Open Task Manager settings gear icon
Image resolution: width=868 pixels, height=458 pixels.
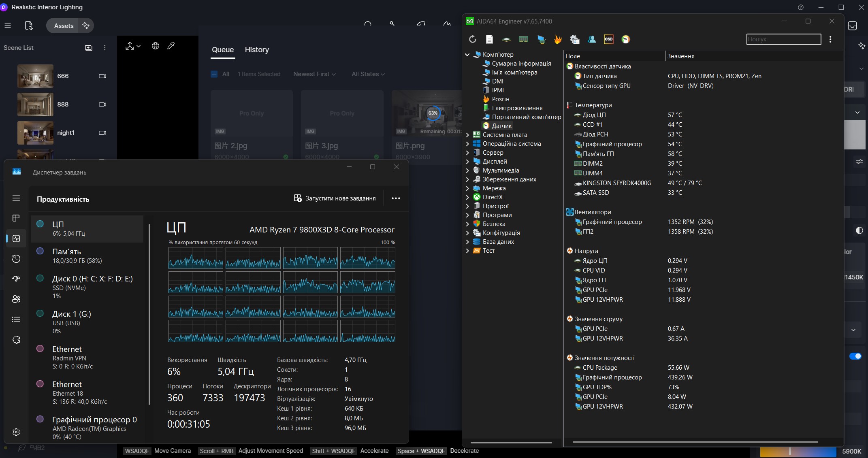(16, 432)
